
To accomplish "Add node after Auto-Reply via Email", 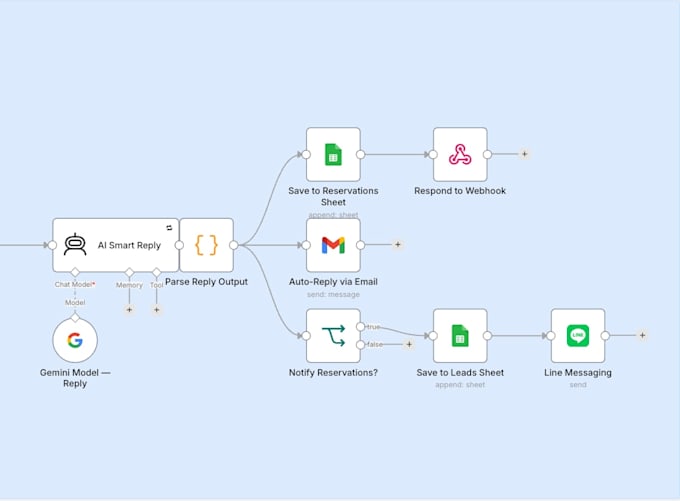I will (398, 245).
